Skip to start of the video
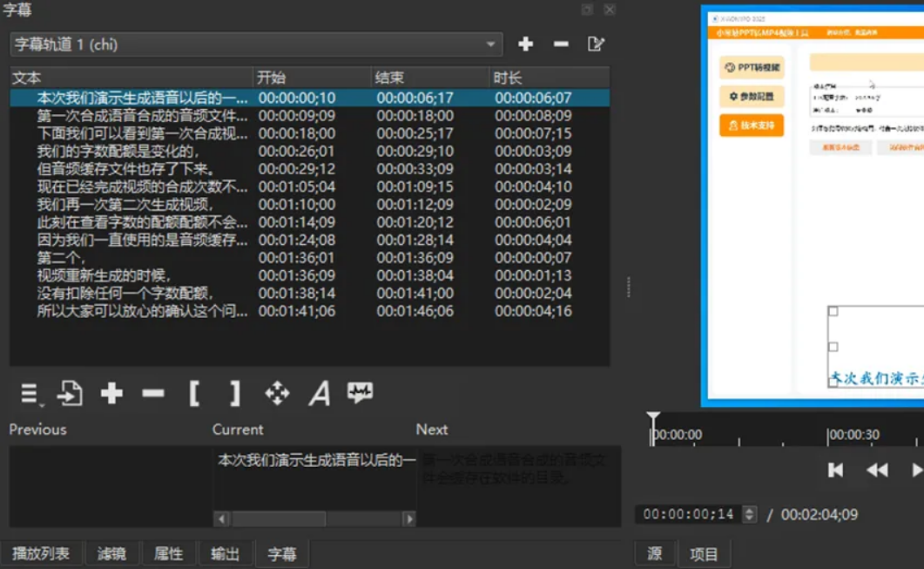This screenshot has height=569, width=924. (835, 471)
